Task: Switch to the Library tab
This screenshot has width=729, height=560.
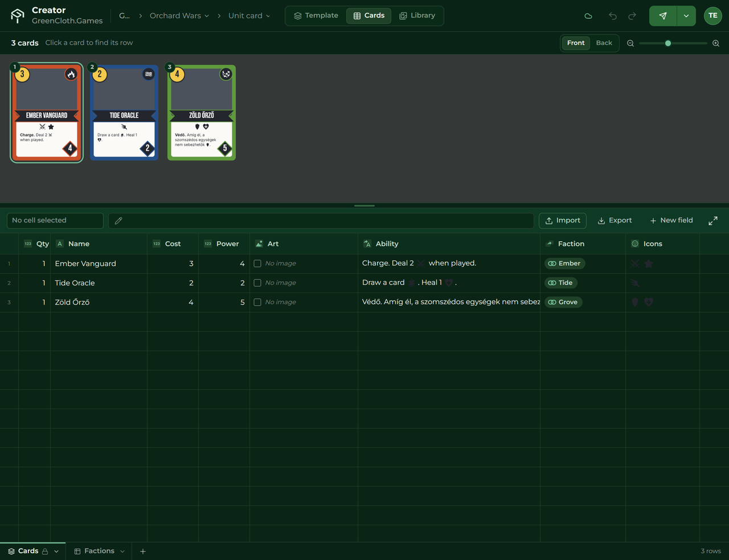Action: (x=417, y=16)
